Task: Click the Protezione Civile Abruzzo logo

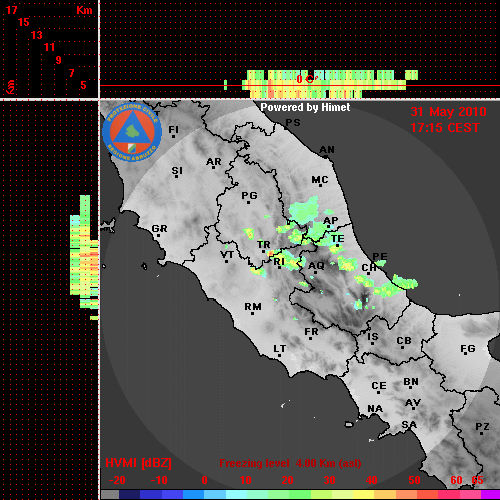Action: coord(132,132)
